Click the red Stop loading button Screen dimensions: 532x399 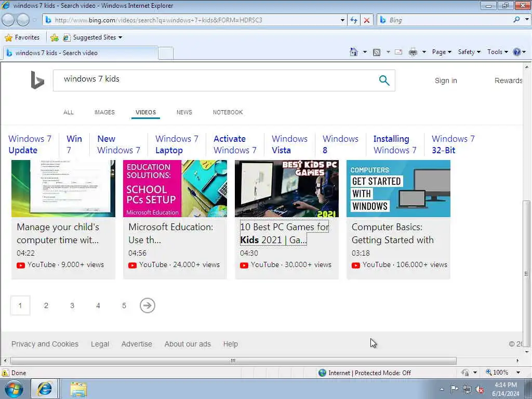coord(366,20)
